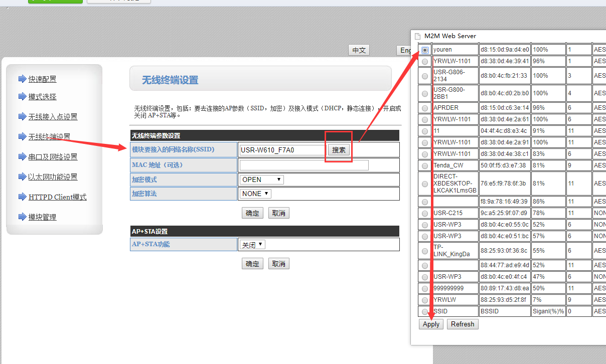
Task: Open the AP+STA功能 关闭 dropdown
Action: coord(252,245)
